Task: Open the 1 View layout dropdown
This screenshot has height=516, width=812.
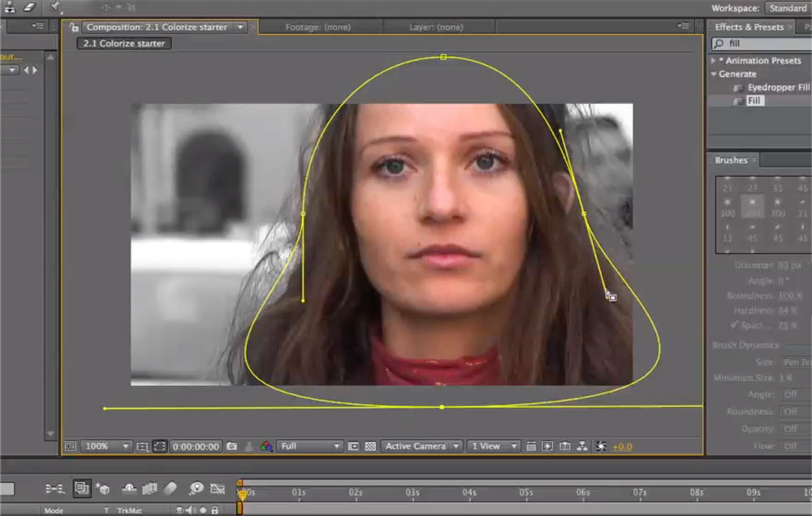Action: tap(493, 446)
